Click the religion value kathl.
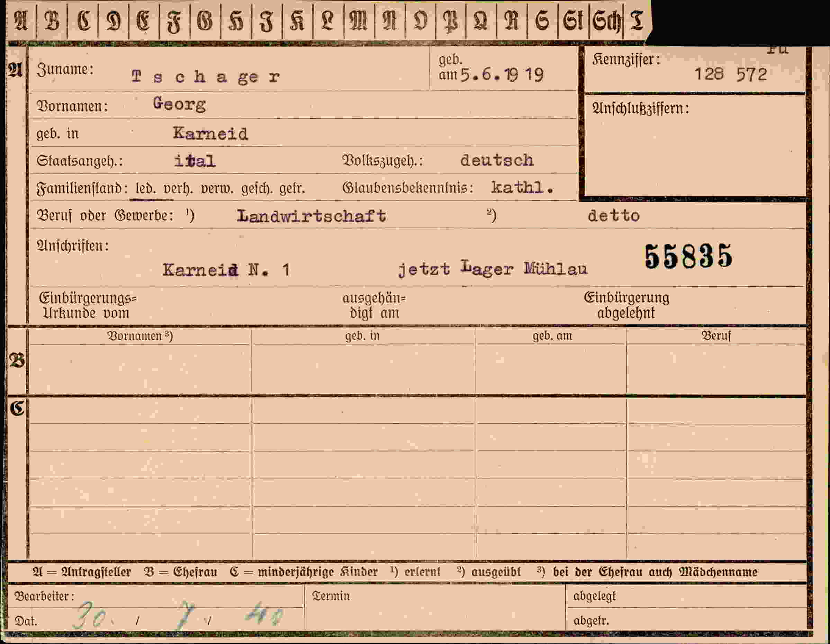830x644 pixels. pos(522,187)
